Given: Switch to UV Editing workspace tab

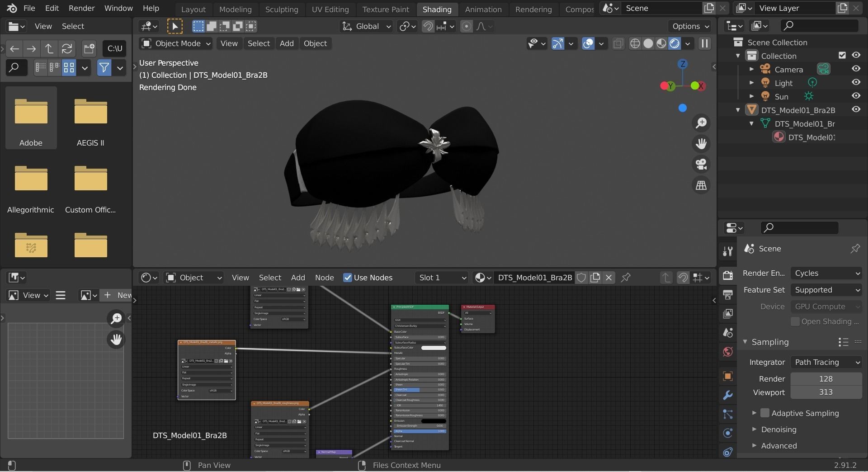Looking at the screenshot, I should click(x=330, y=9).
